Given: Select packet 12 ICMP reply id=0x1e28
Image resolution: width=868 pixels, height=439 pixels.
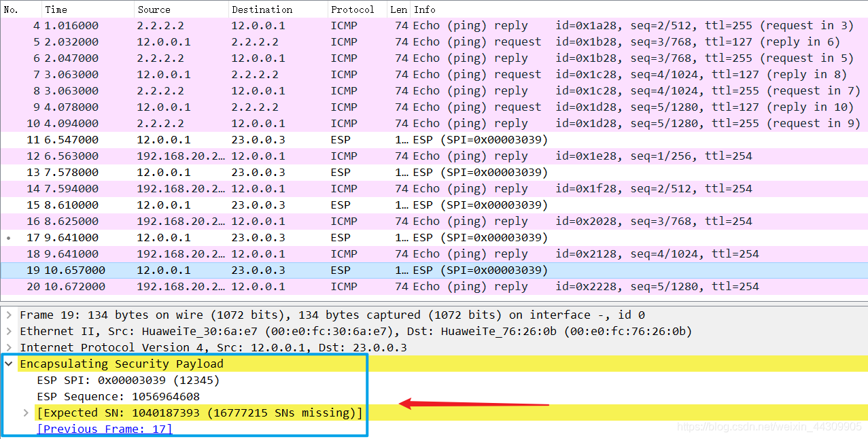Looking at the screenshot, I should [434, 156].
